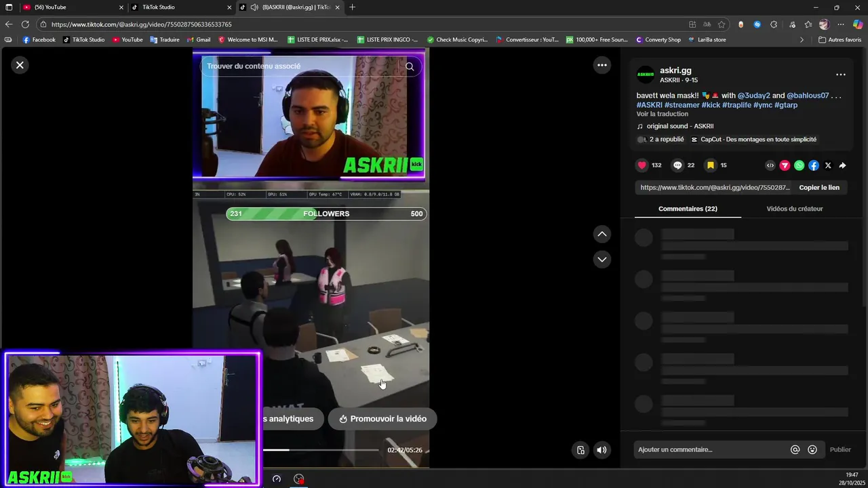Mute the video with speaker icon

coord(601,450)
